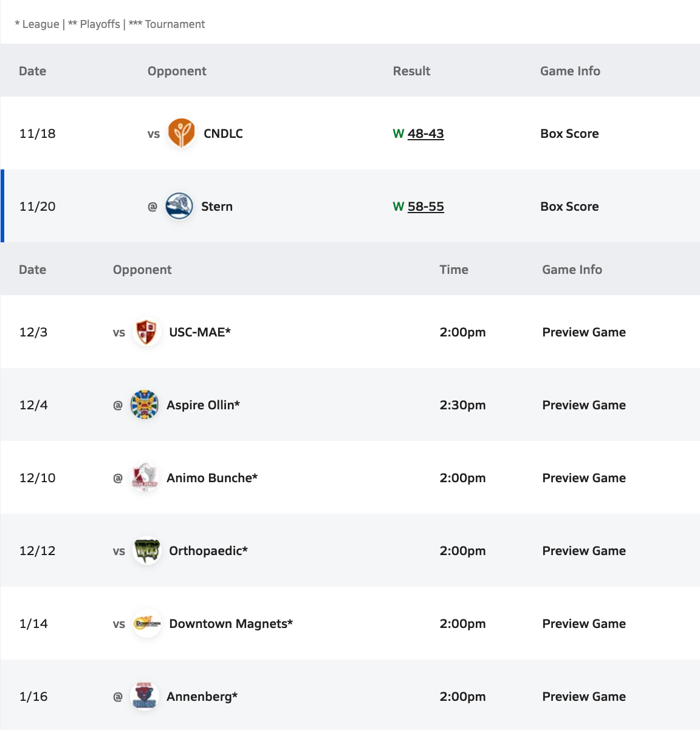Preview Game against USC-MAE
700x730 pixels.
pos(583,332)
